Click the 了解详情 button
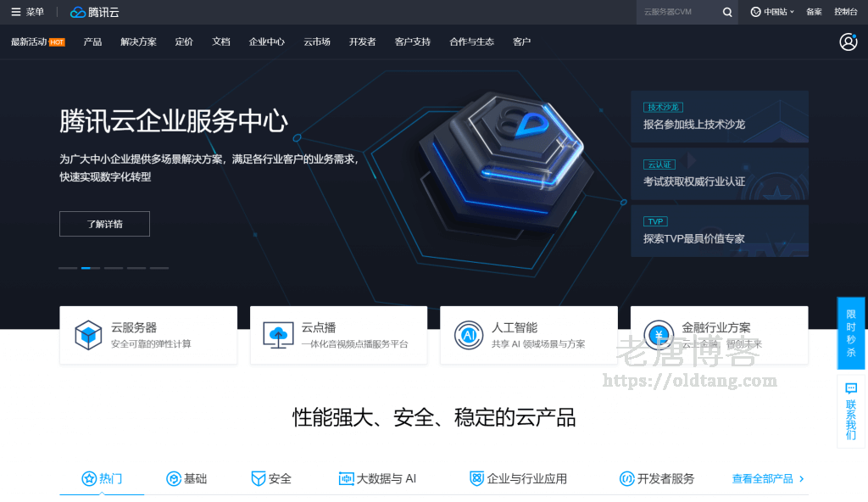 [x=104, y=224]
